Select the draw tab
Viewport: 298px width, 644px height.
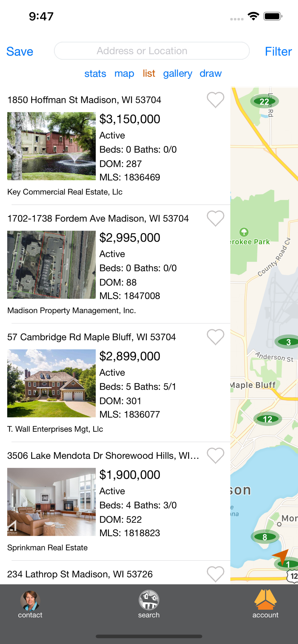tap(211, 73)
